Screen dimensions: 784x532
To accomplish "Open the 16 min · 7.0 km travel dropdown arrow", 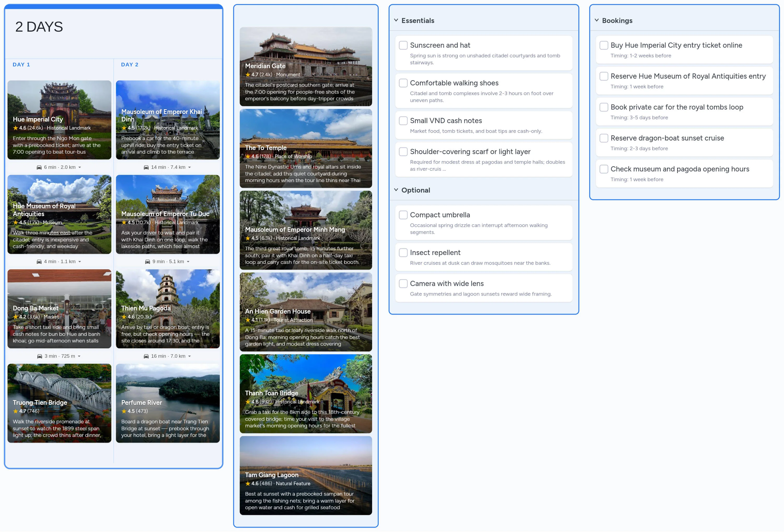I will point(189,356).
